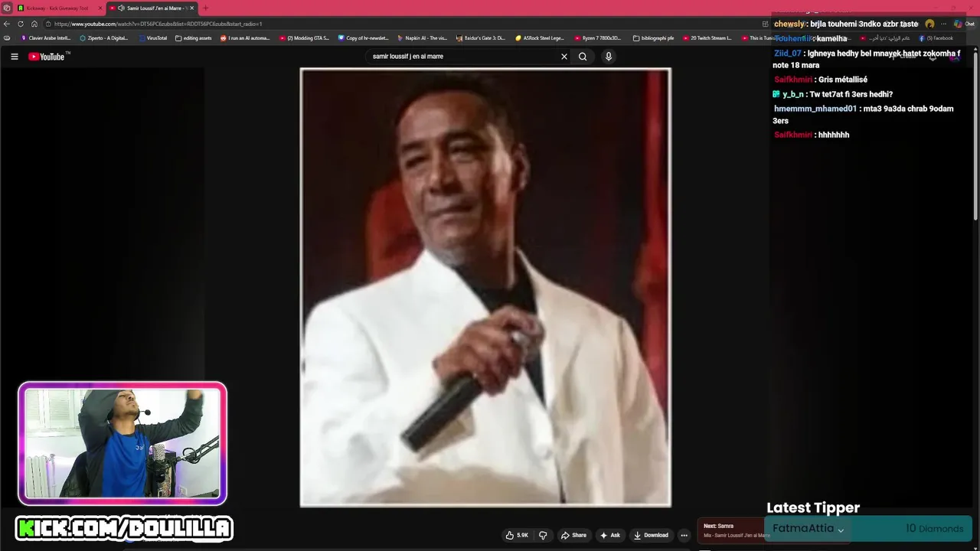This screenshot has height=551, width=980.
Task: Expand the editing assets bookmark folder
Action: pyautogui.click(x=194, y=37)
